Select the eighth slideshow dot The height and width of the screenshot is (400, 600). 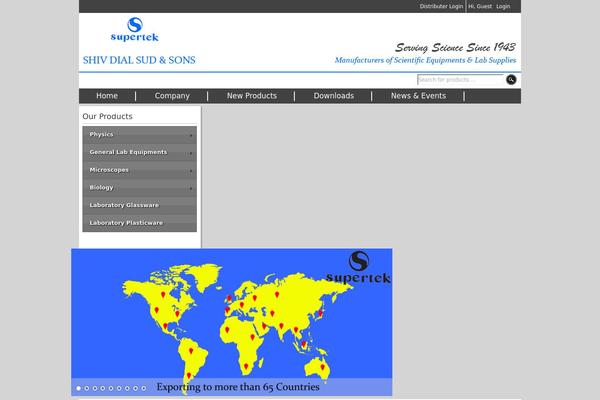(x=135, y=388)
